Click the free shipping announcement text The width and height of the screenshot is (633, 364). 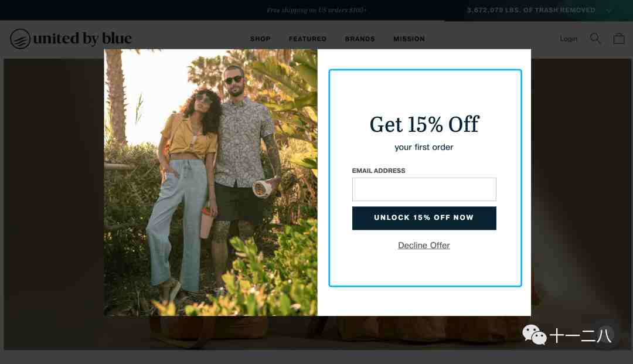click(316, 10)
